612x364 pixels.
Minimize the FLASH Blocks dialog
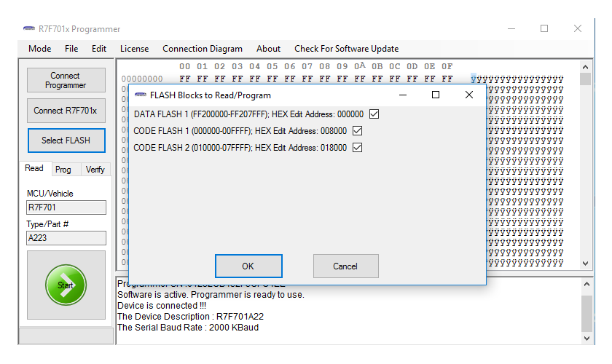point(403,95)
